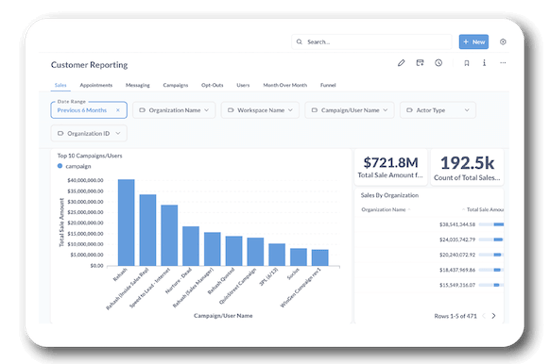Show dashboard info icon

point(484,63)
